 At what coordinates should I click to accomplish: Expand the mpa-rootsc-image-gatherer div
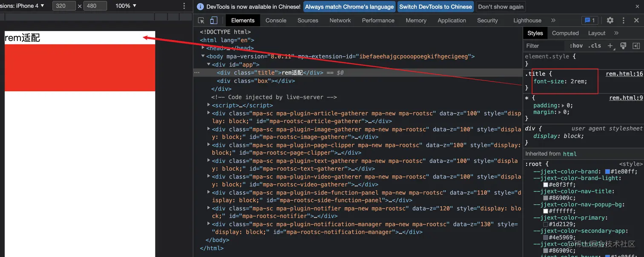pyautogui.click(x=209, y=129)
